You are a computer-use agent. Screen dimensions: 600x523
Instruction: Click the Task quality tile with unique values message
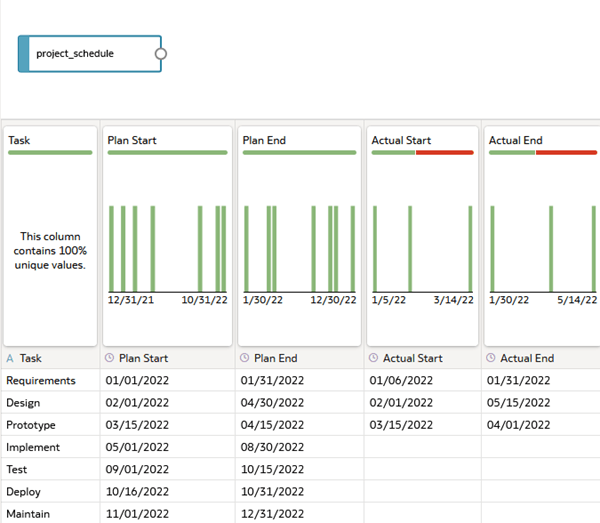50,251
